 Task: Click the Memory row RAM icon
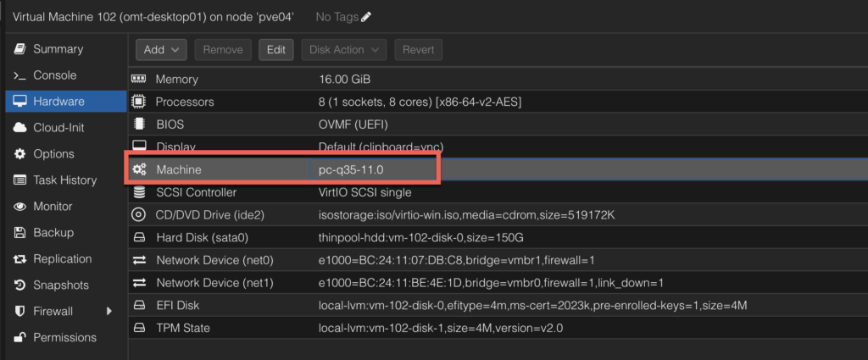[138, 79]
